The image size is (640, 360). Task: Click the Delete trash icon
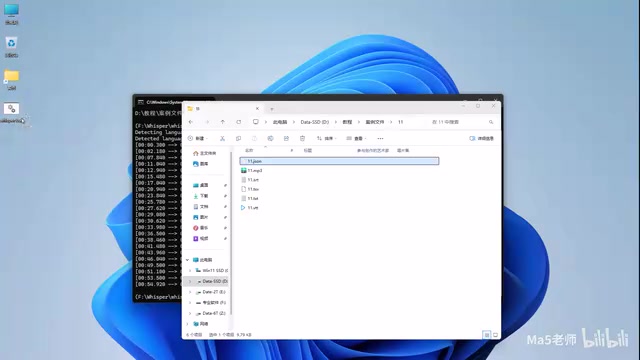pyautogui.click(x=302, y=138)
